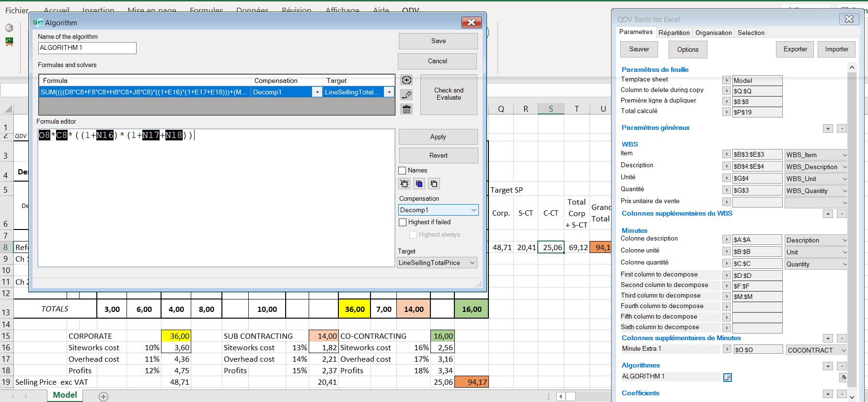Click the Exporter button

click(795, 49)
